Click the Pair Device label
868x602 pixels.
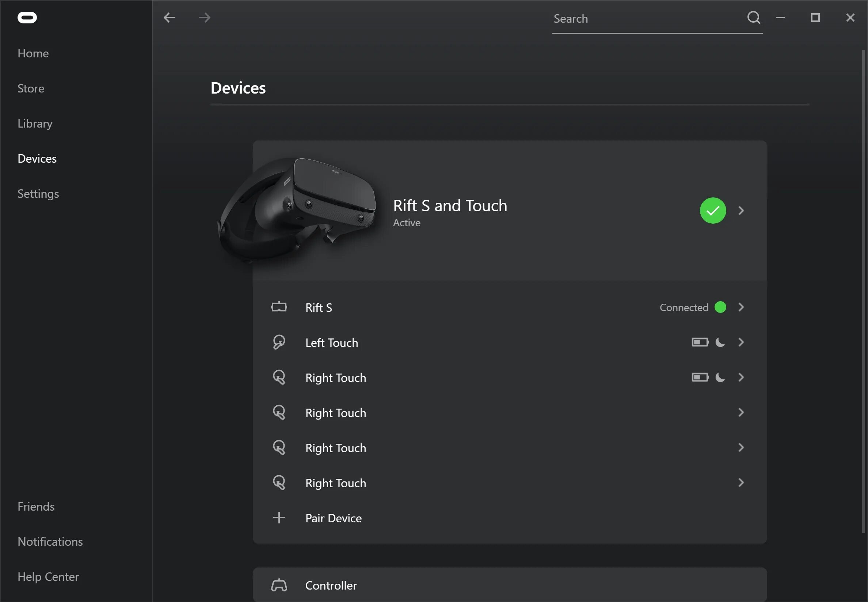tap(333, 518)
